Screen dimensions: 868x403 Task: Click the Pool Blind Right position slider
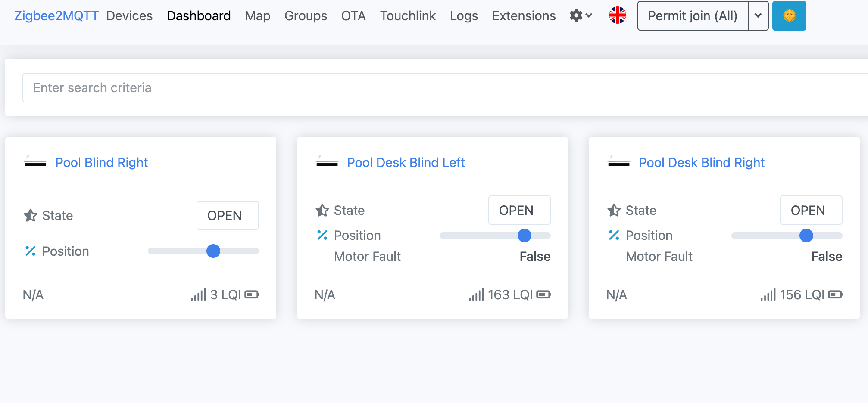coord(203,251)
